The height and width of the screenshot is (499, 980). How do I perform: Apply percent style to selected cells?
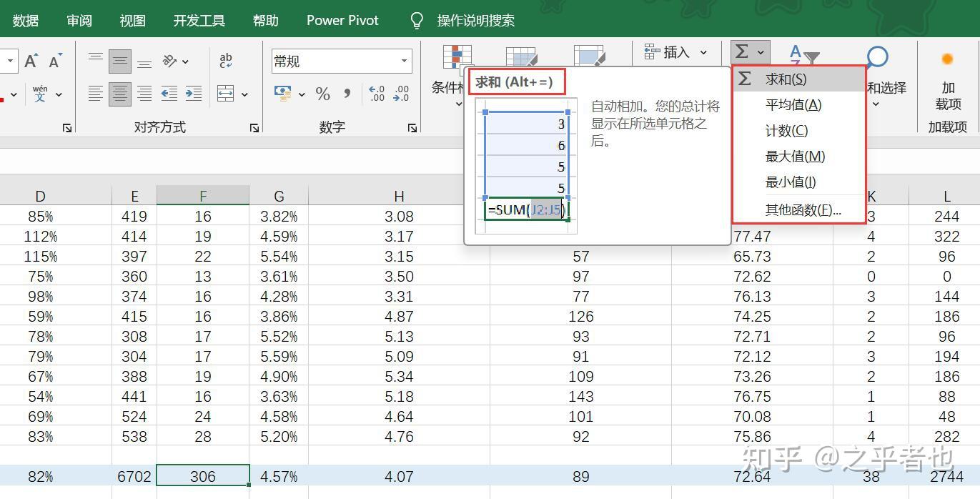point(323,94)
